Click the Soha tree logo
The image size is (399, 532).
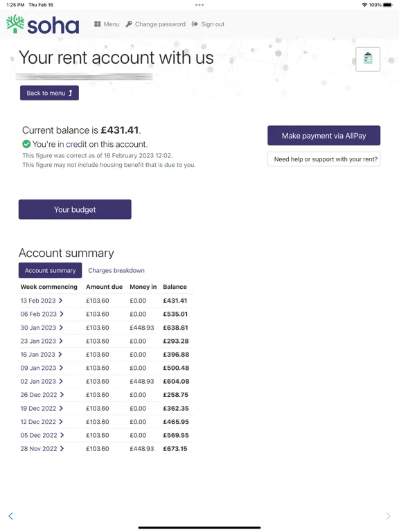click(x=15, y=24)
